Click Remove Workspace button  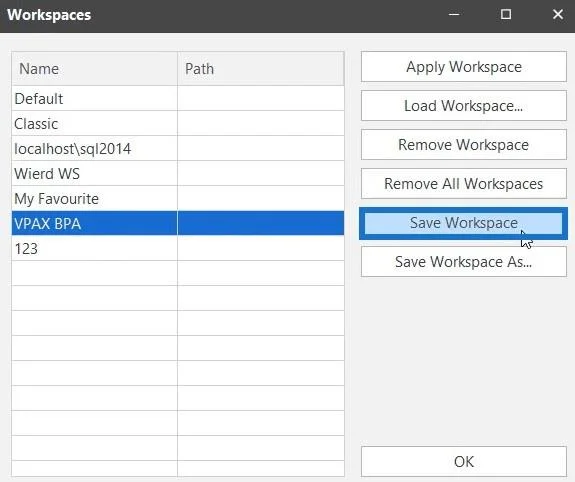[464, 145]
